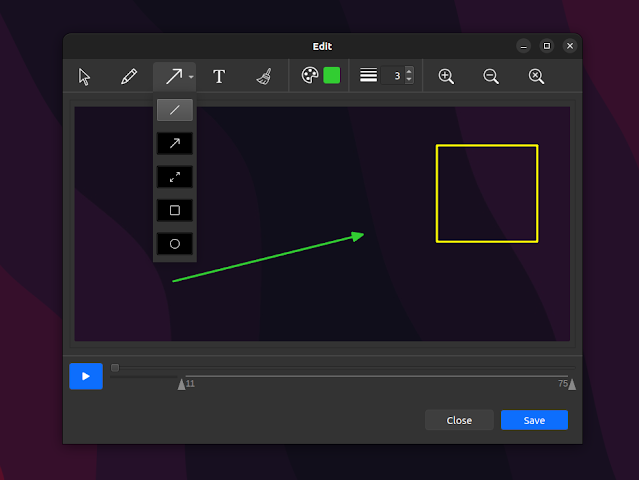Choose the straight line shape option
This screenshot has height=480, width=639.
pyautogui.click(x=175, y=110)
